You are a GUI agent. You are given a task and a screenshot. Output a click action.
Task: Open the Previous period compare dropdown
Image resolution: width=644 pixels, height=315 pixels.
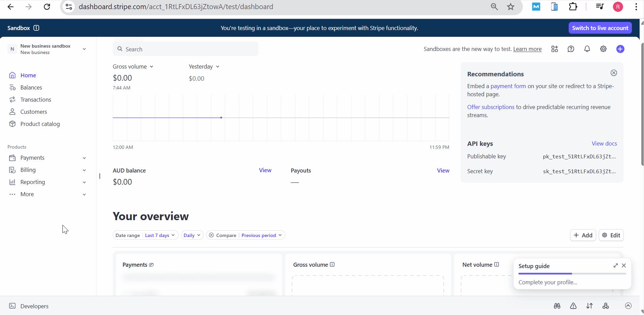coord(262,235)
